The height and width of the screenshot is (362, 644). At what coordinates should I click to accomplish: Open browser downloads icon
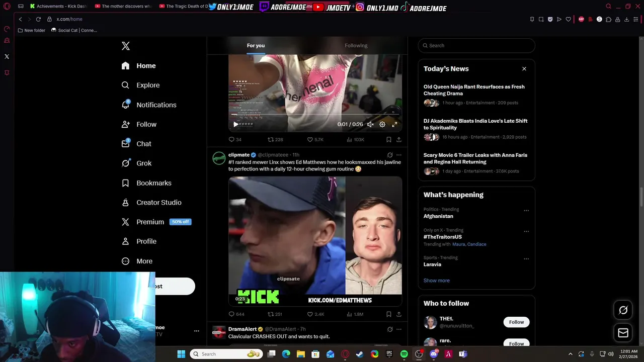[626, 19]
